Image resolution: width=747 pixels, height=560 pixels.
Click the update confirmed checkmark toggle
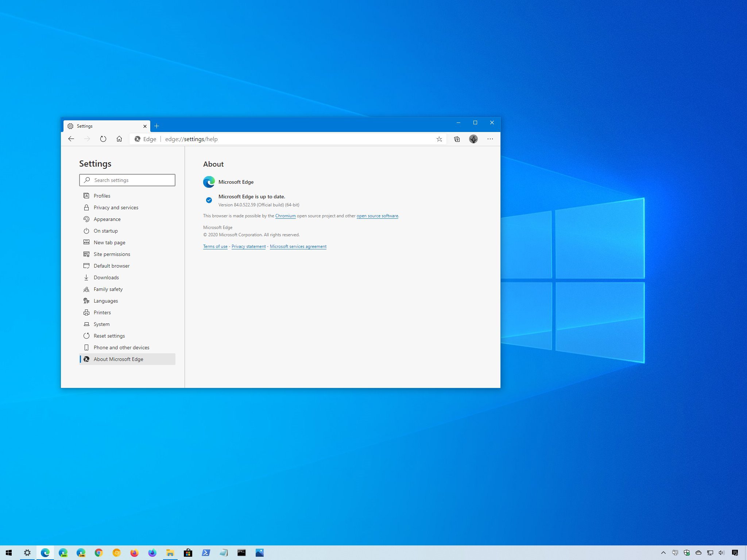pyautogui.click(x=209, y=199)
